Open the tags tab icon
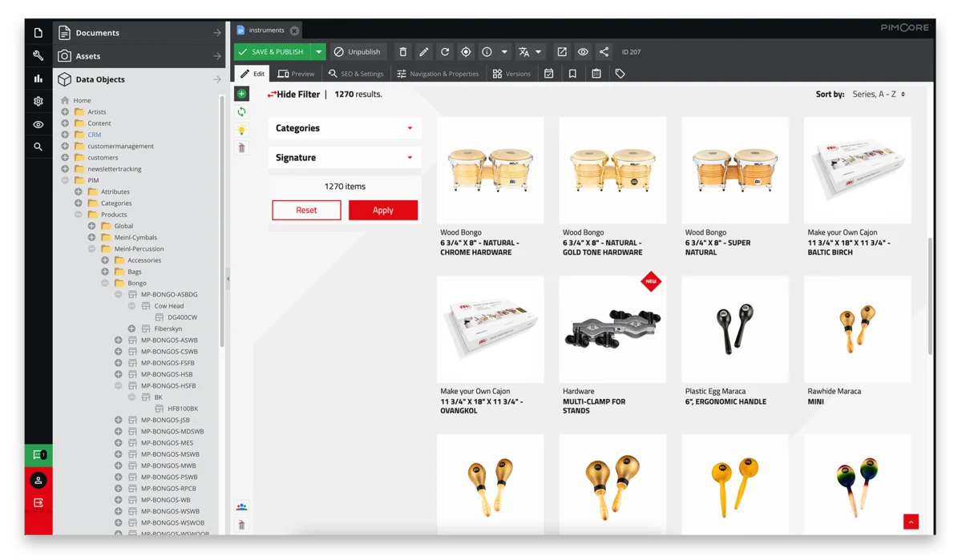The width and height of the screenshot is (962, 560). tap(620, 74)
